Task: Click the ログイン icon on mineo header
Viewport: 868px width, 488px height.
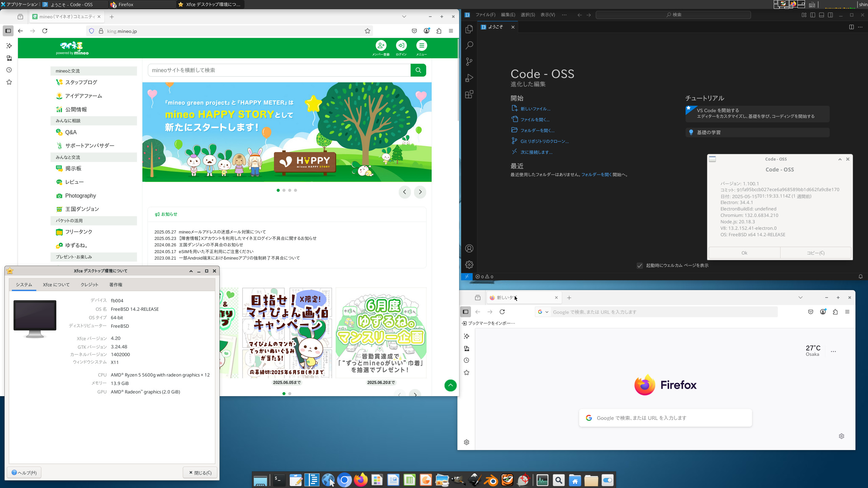Action: click(x=401, y=46)
